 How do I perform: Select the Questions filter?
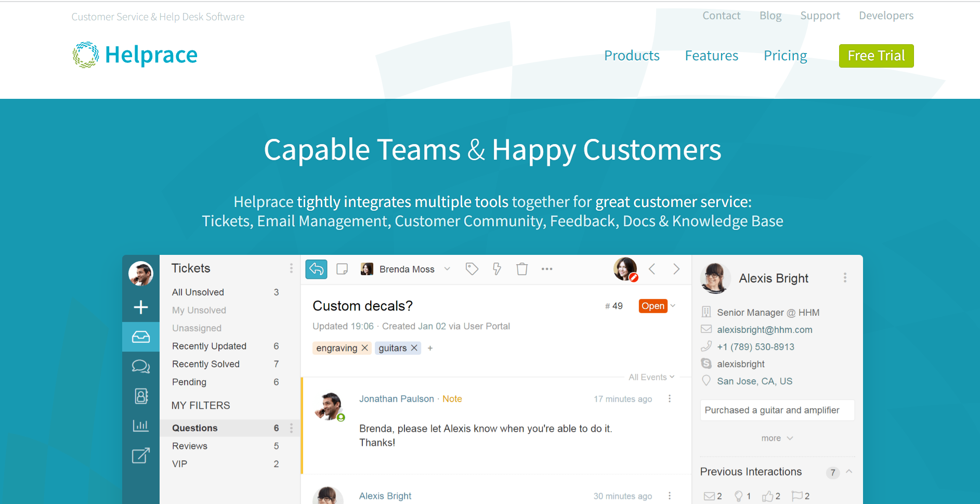tap(230, 428)
